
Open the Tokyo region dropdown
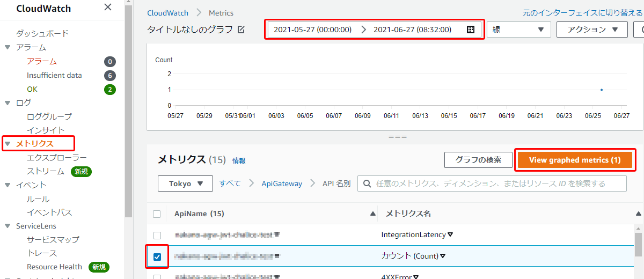(186, 183)
